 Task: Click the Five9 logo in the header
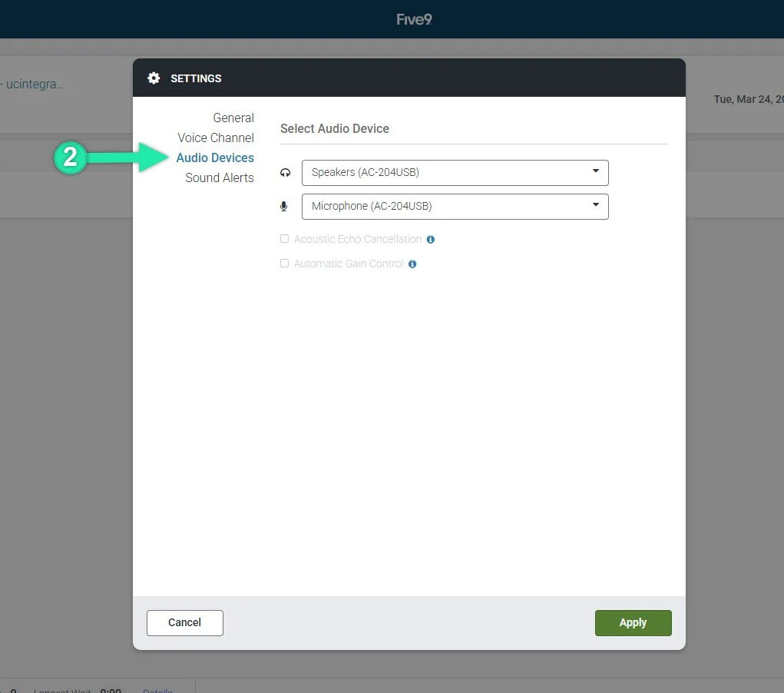click(x=414, y=18)
